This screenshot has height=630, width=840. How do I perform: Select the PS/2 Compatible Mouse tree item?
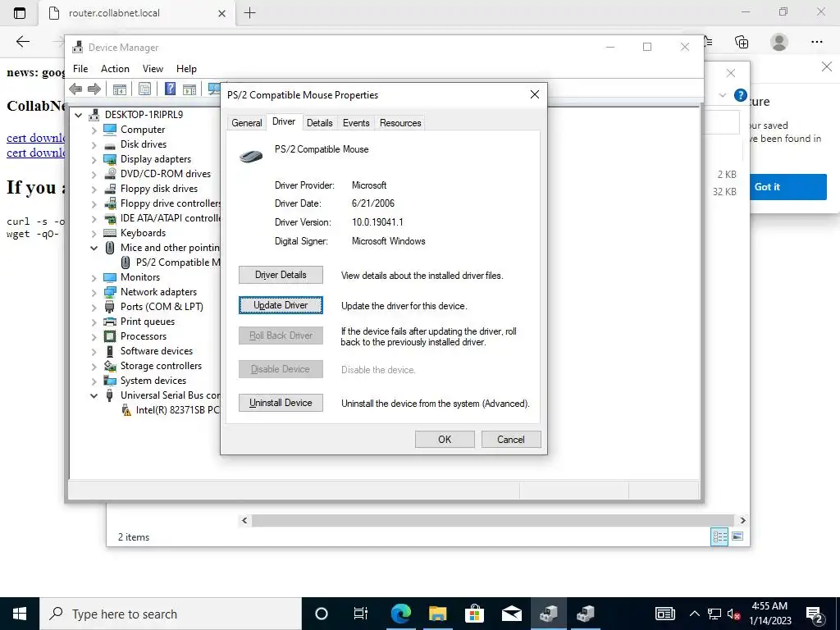point(177,262)
